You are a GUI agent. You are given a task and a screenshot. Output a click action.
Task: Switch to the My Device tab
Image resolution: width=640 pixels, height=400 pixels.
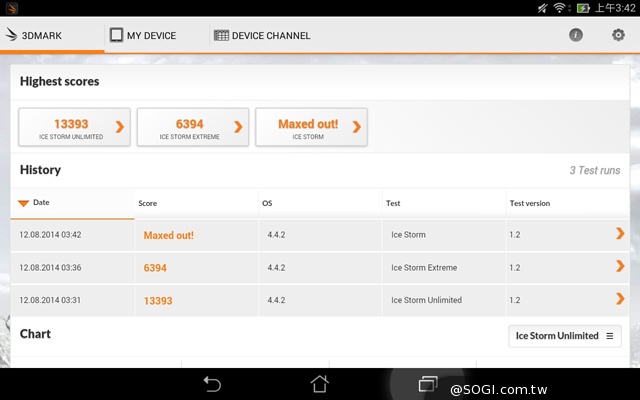pyautogui.click(x=143, y=35)
